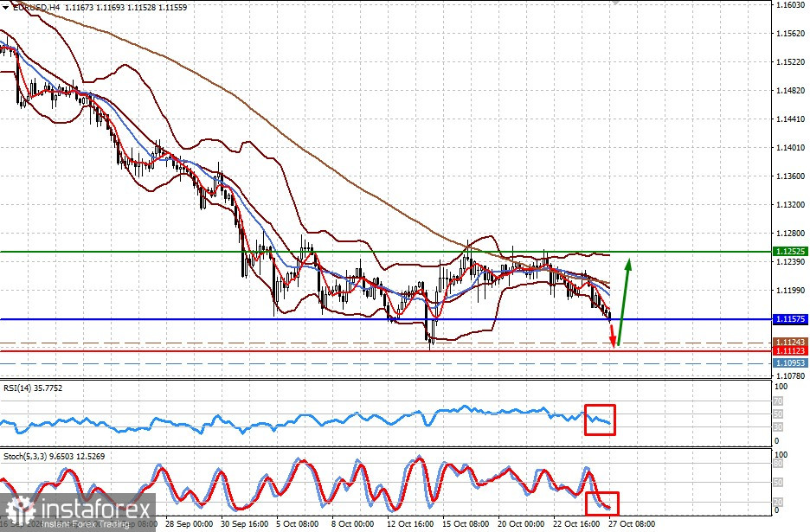
Task: Click the 22 Oct 16:00 time label
Action: [x=576, y=523]
